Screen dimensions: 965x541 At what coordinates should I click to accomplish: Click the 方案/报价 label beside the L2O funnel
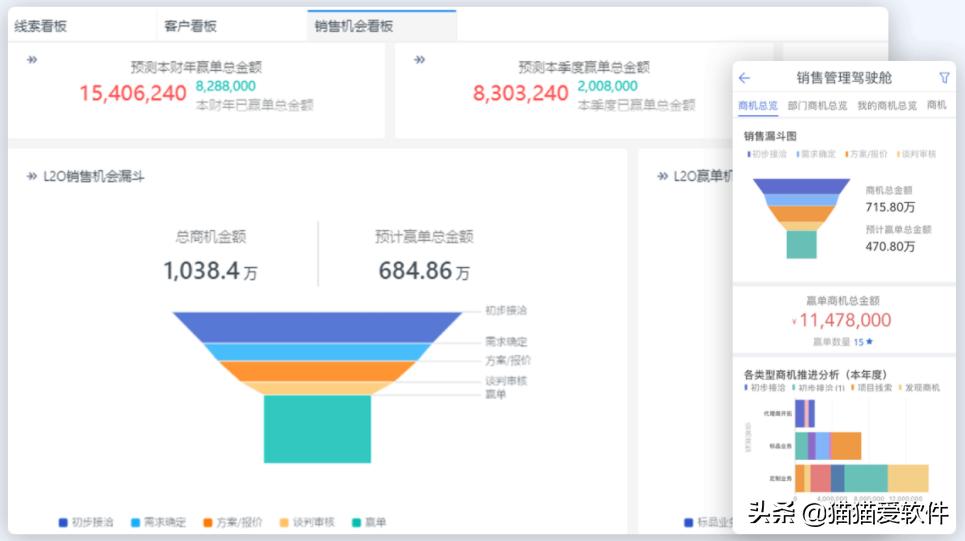coord(508,360)
